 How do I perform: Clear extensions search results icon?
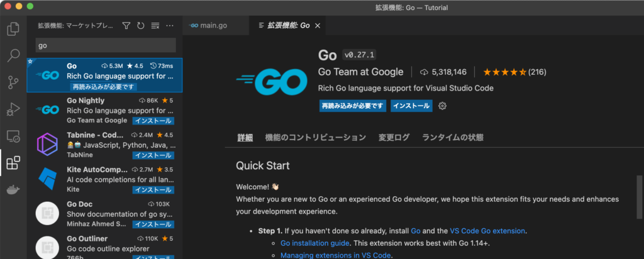point(155,26)
